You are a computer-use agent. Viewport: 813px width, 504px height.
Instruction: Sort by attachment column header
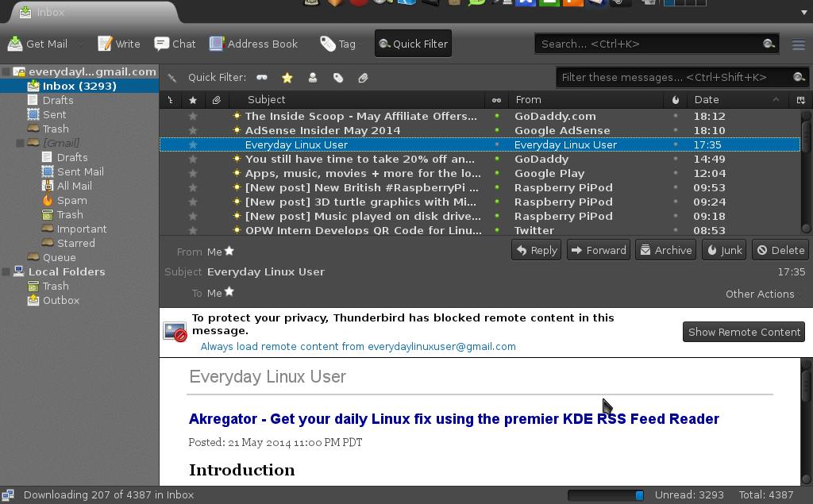[217, 99]
